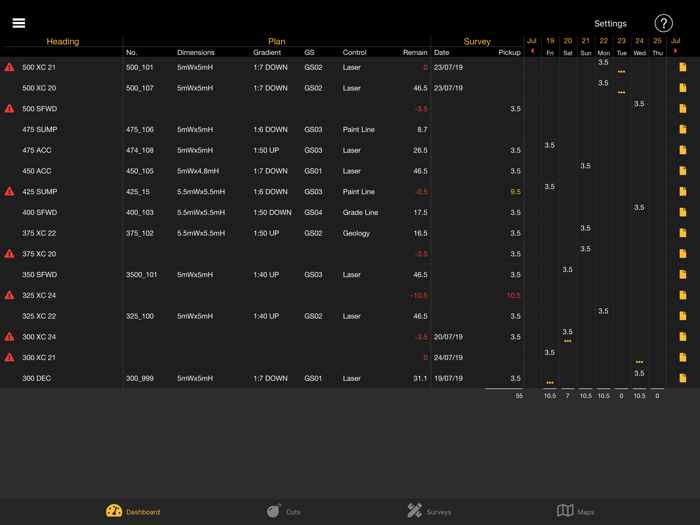
Task: Select Friday 19 date column header
Action: 550,46
